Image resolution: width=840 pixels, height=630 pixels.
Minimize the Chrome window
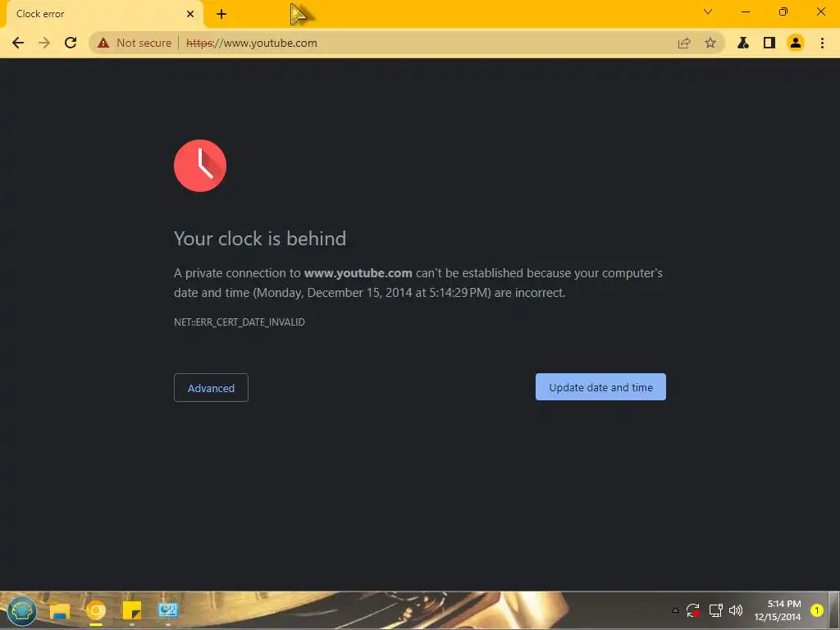click(745, 11)
